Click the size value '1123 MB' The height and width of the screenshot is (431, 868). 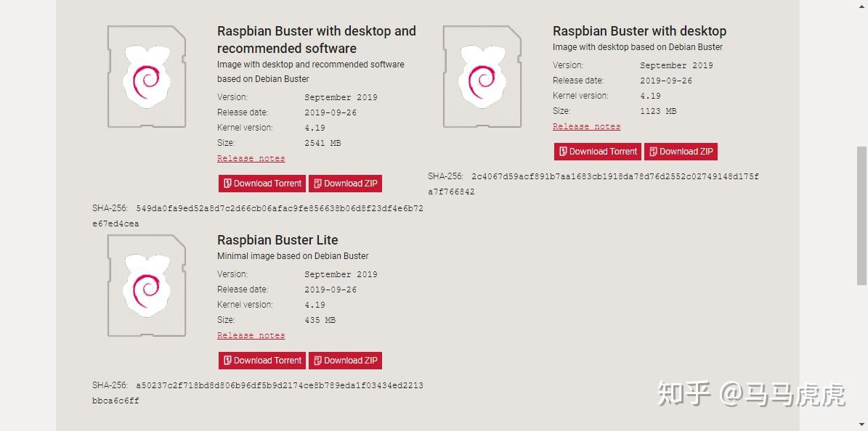click(658, 111)
